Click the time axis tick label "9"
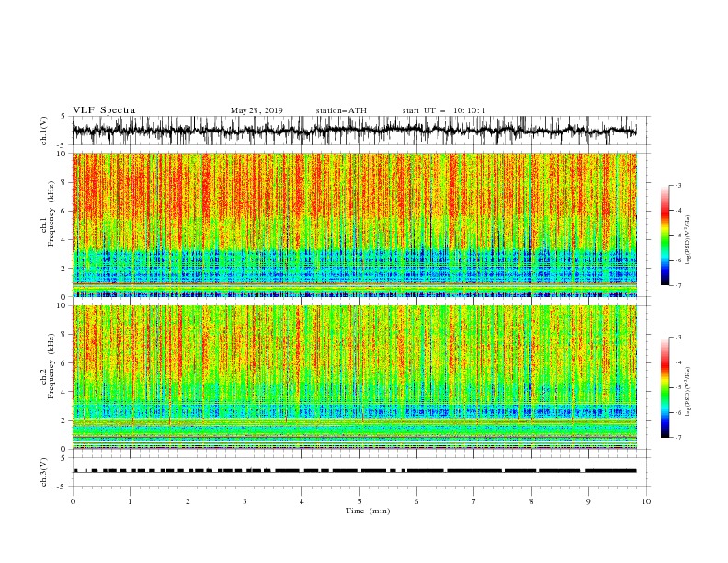 pos(588,501)
